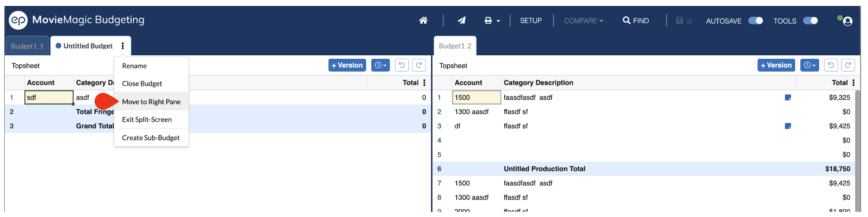868x217 pixels.
Task: Click the asdf cell in left pane
Action: pos(83,97)
